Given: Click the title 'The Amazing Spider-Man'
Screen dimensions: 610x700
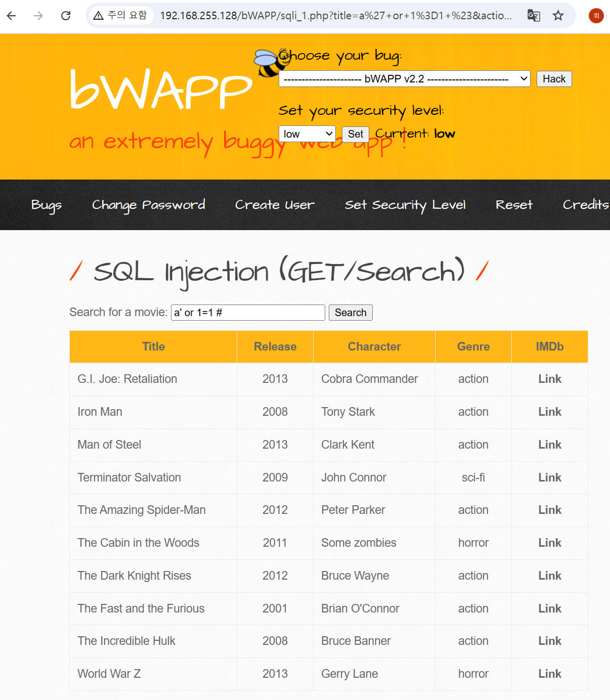Looking at the screenshot, I should click(142, 510).
